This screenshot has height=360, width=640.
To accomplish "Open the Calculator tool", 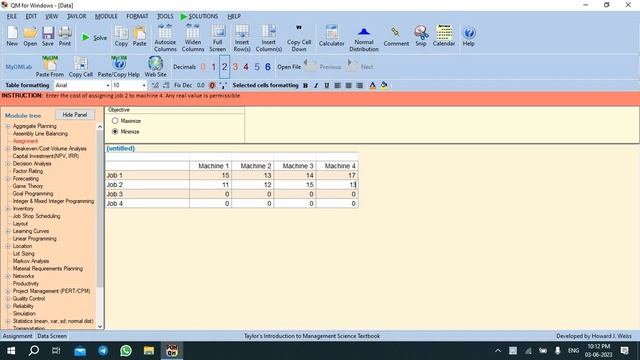I will click(x=331, y=36).
